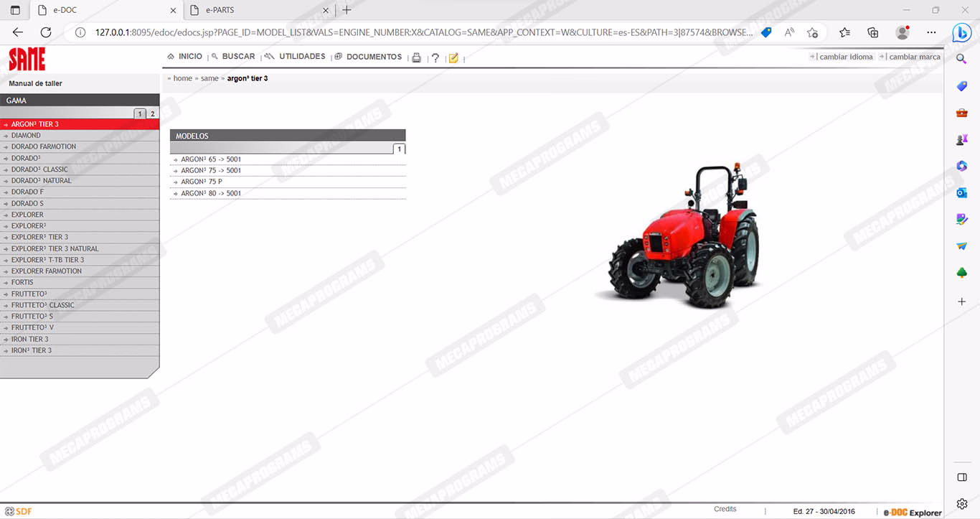Select DORADO³ CLASSIC range

pos(80,169)
